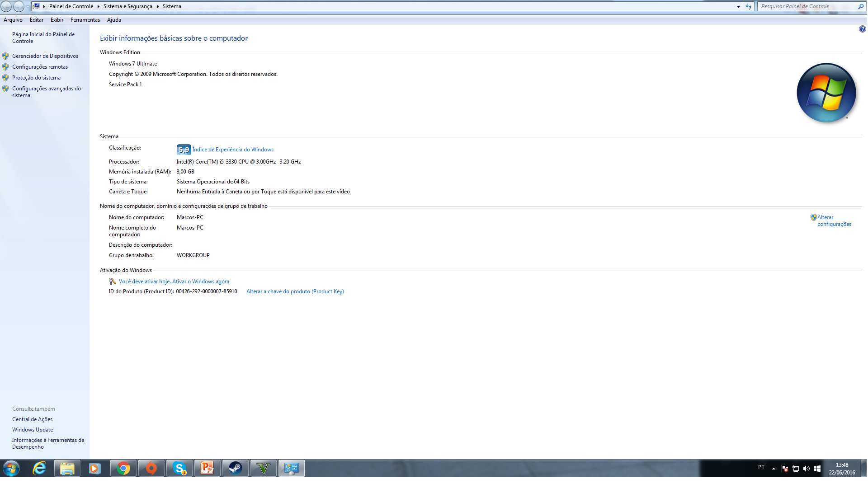Open the Arquivo menu
Screen dimensions: 868x488
click(x=13, y=20)
